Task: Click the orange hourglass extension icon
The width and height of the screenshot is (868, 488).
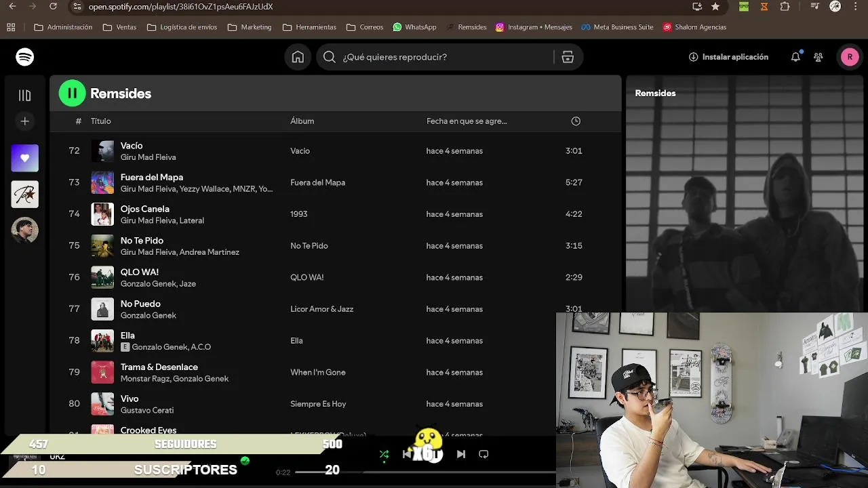Action: click(x=764, y=7)
